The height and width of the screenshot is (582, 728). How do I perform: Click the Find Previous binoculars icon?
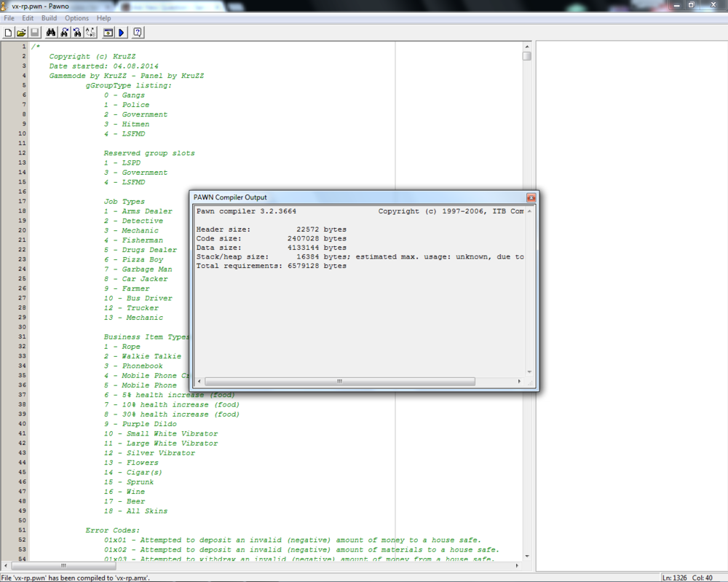coord(78,33)
